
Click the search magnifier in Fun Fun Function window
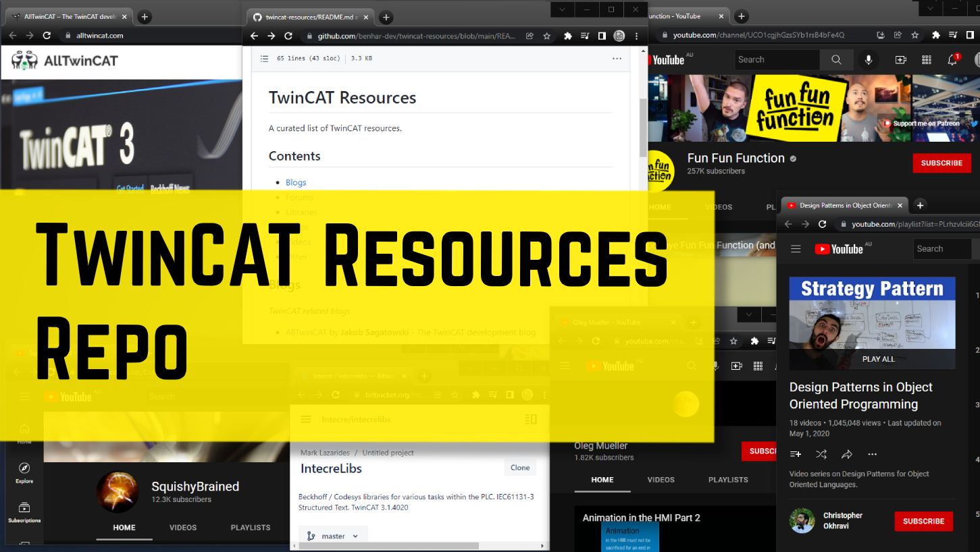pos(836,59)
